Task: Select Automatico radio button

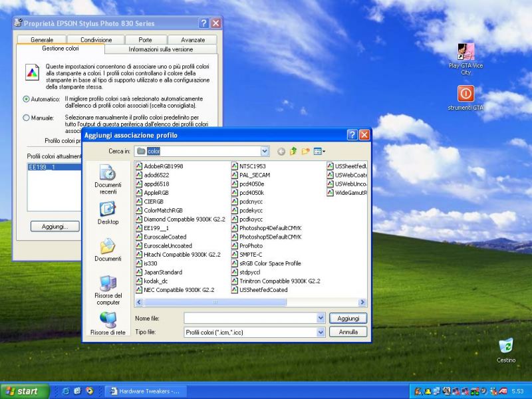Action: point(26,99)
